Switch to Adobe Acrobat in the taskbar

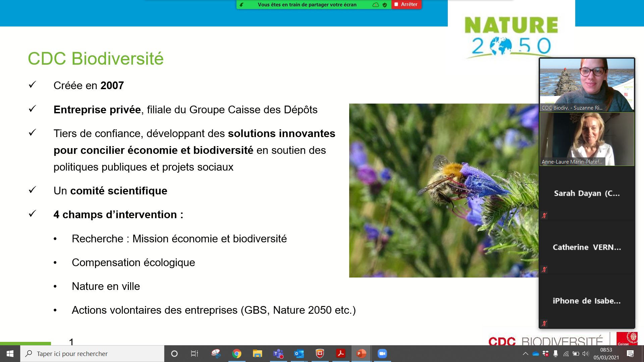pyautogui.click(x=341, y=354)
